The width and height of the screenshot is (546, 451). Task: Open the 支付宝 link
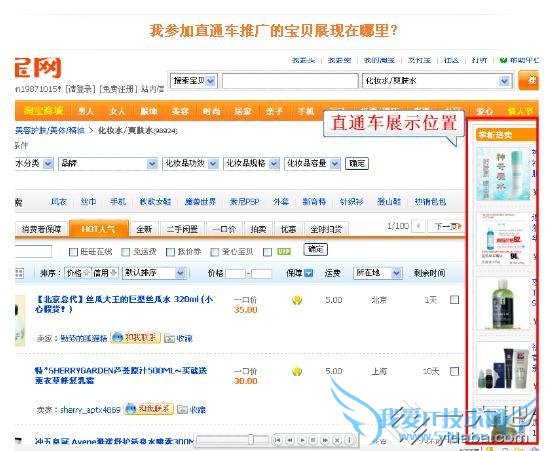(x=419, y=60)
